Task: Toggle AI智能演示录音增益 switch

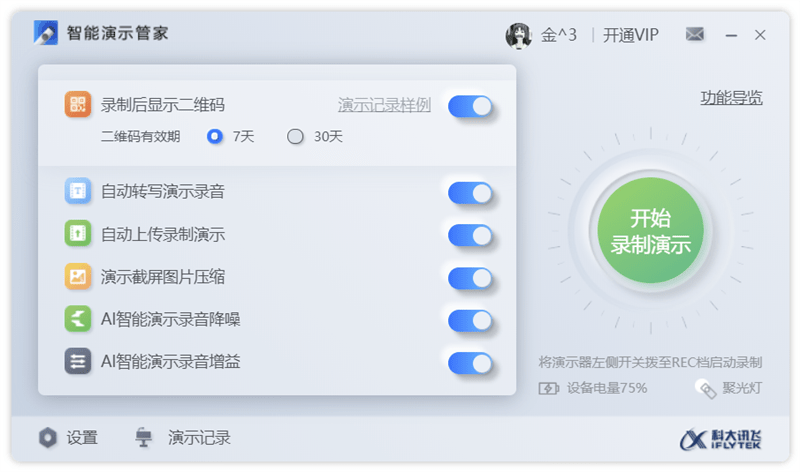Action: (470, 363)
